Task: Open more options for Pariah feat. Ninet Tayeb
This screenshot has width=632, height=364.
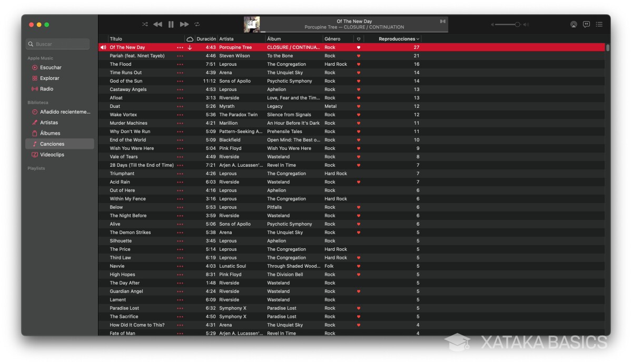Action: (x=180, y=55)
